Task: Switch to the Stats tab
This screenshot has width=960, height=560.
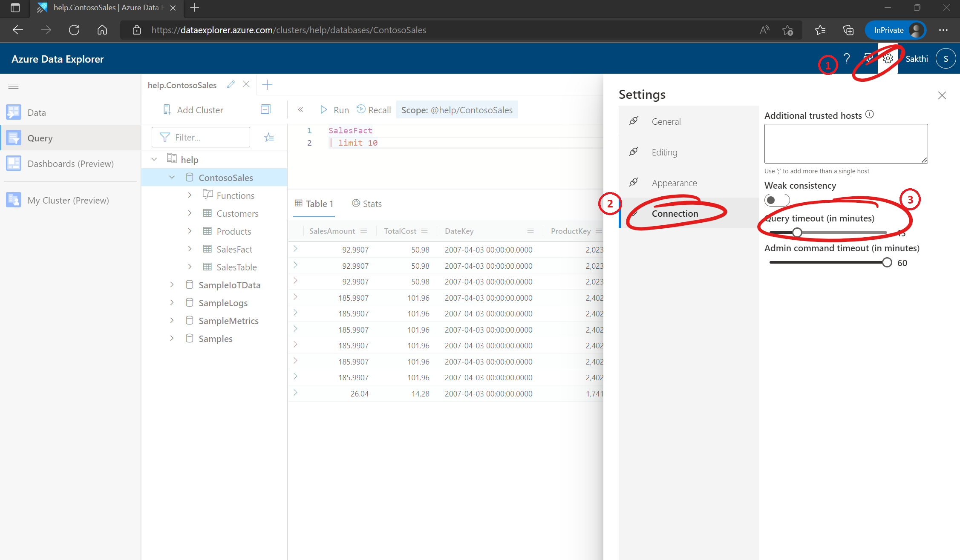Action: click(x=367, y=204)
